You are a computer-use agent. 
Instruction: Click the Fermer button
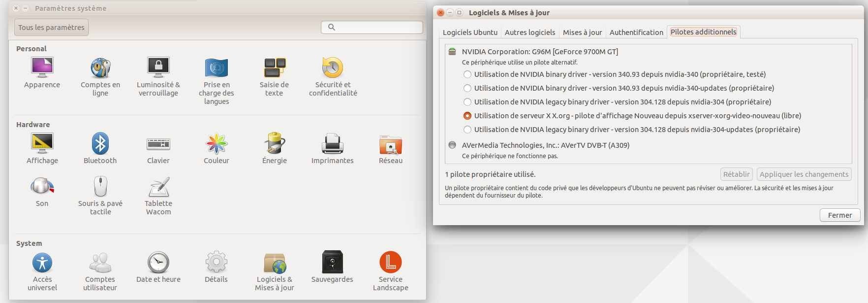coord(839,215)
